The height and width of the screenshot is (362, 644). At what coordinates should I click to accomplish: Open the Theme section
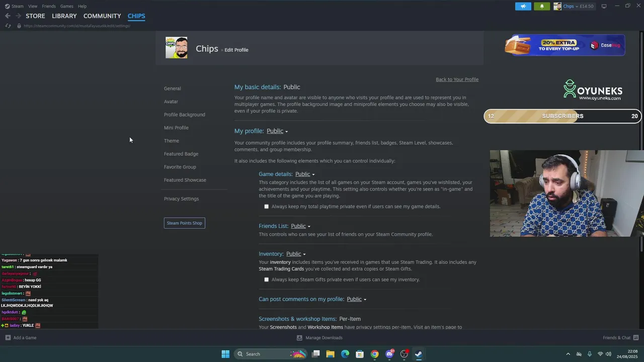tap(172, 141)
